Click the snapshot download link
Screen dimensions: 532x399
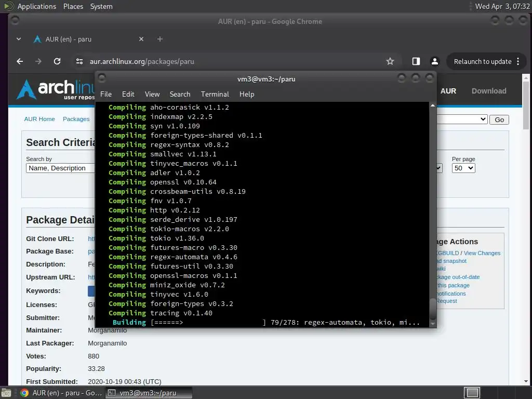(x=451, y=261)
